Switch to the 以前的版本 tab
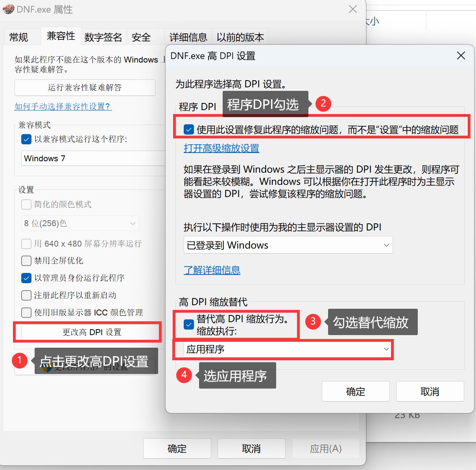The width and height of the screenshot is (476, 470). pyautogui.click(x=240, y=37)
